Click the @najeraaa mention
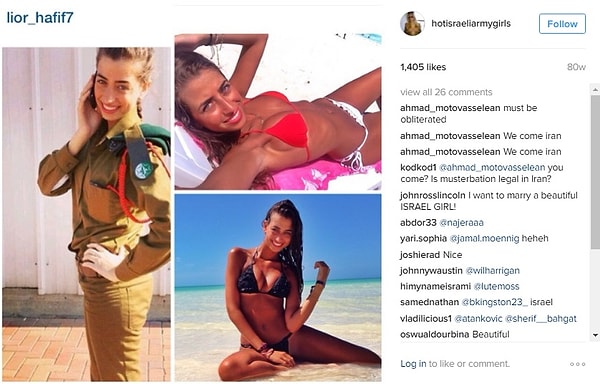The height and width of the screenshot is (384, 600). tap(461, 223)
